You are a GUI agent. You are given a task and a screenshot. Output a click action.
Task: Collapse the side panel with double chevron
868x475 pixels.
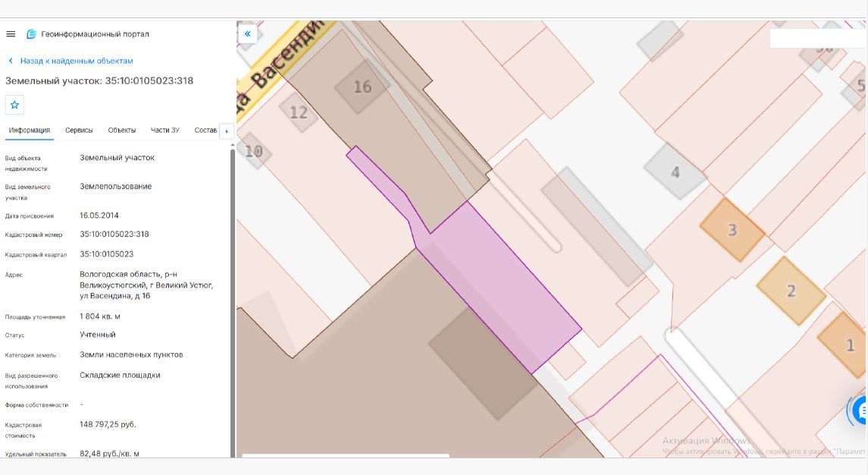tap(247, 34)
